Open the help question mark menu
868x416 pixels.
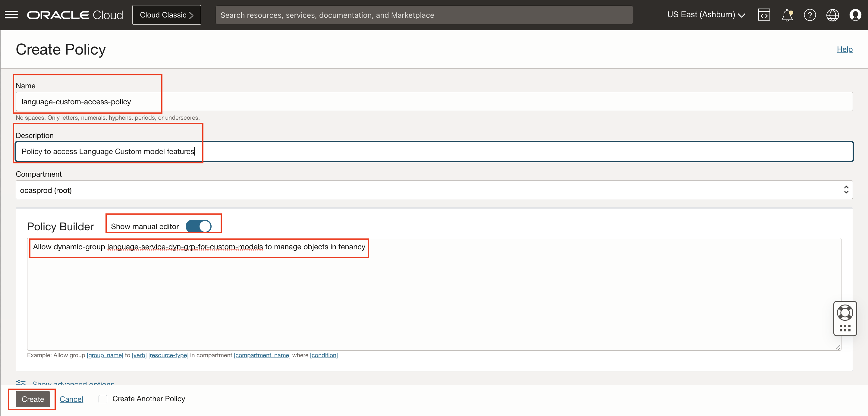[810, 15]
